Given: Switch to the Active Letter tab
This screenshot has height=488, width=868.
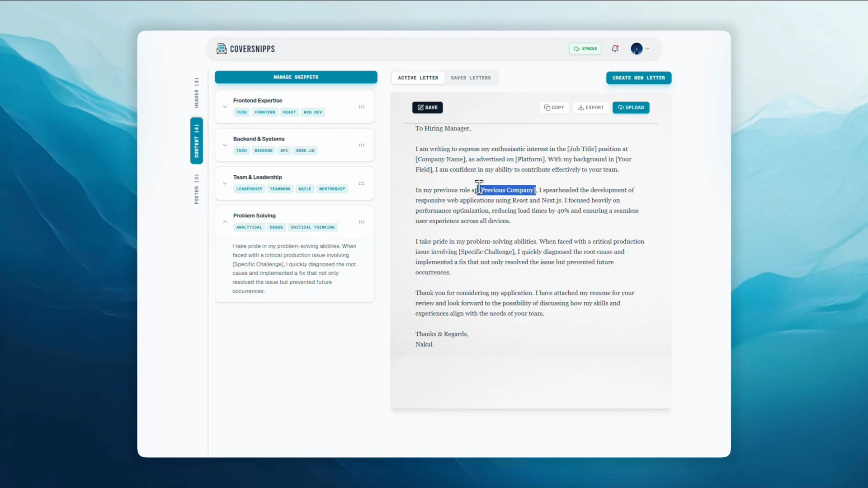Looking at the screenshot, I should (x=418, y=78).
